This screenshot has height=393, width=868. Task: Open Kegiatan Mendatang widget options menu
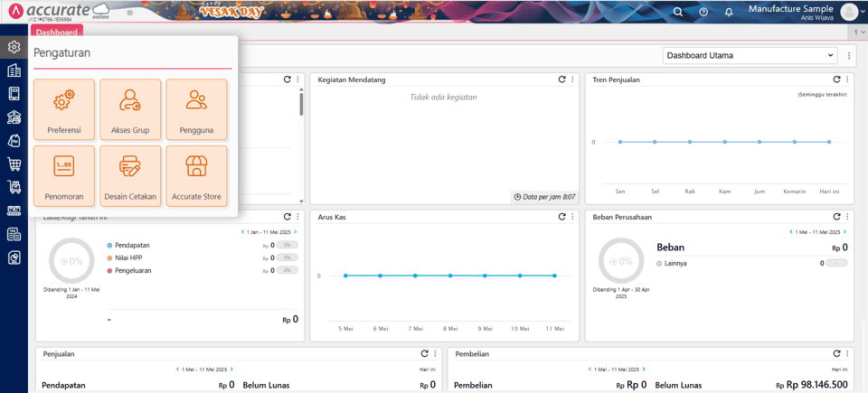coord(572,80)
